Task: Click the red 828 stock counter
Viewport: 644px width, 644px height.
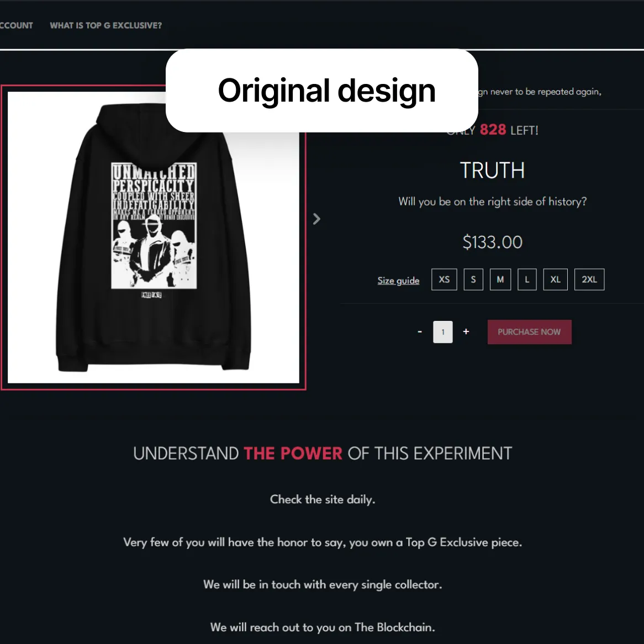Action: click(x=493, y=130)
